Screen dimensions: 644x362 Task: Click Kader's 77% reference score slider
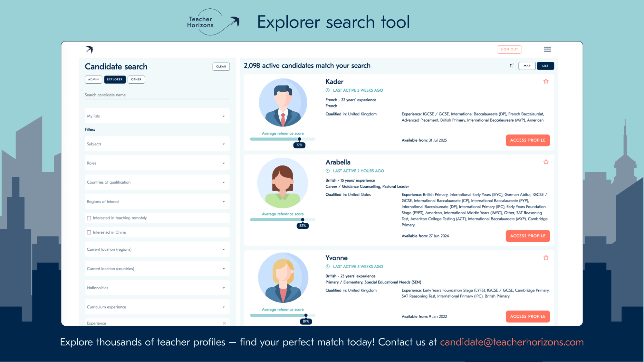click(283, 139)
